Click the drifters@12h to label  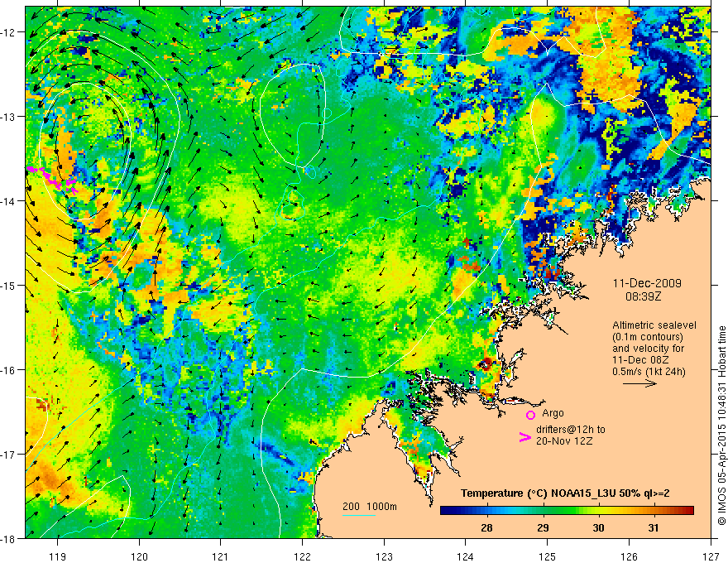[571, 429]
